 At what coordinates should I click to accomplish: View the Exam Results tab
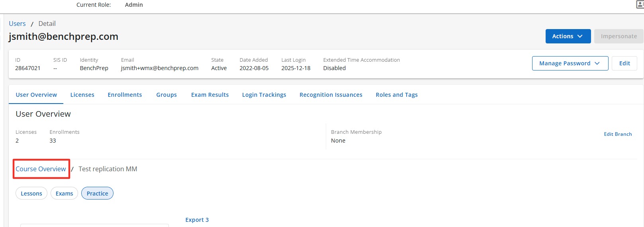(x=210, y=95)
